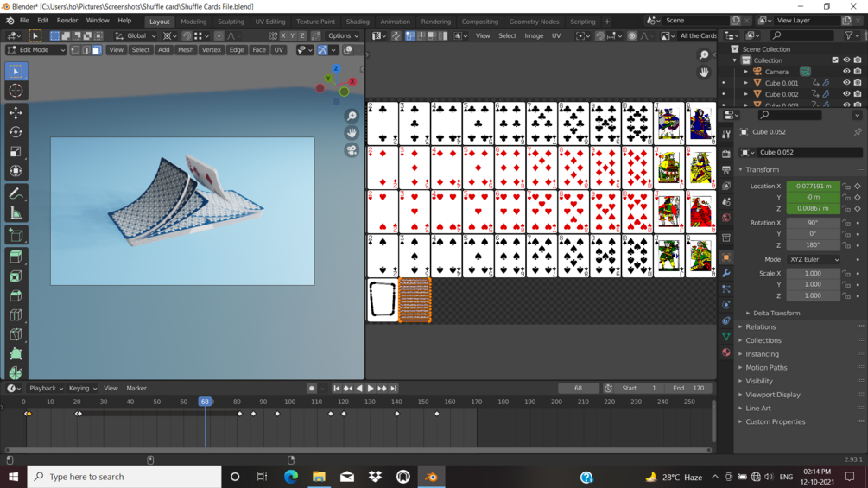Select the Annotate tool
Image resolution: width=868 pixels, height=488 pixels.
pos(16,193)
